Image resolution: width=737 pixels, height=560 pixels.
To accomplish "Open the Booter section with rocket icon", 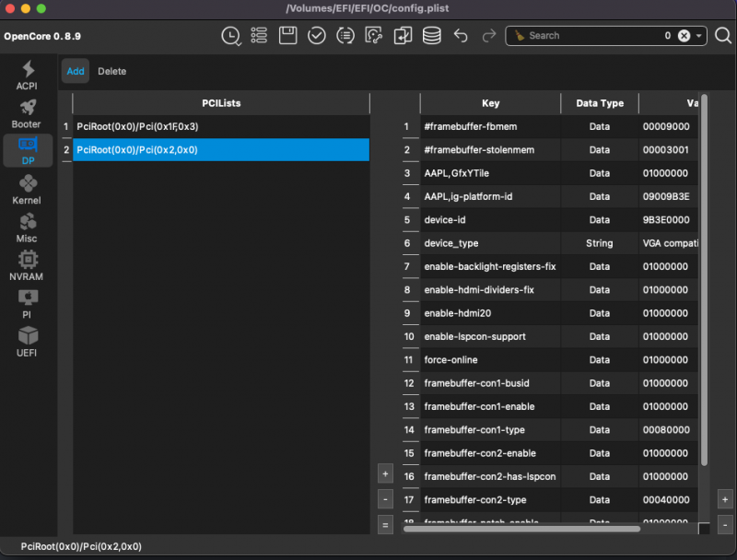I will pos(27,114).
